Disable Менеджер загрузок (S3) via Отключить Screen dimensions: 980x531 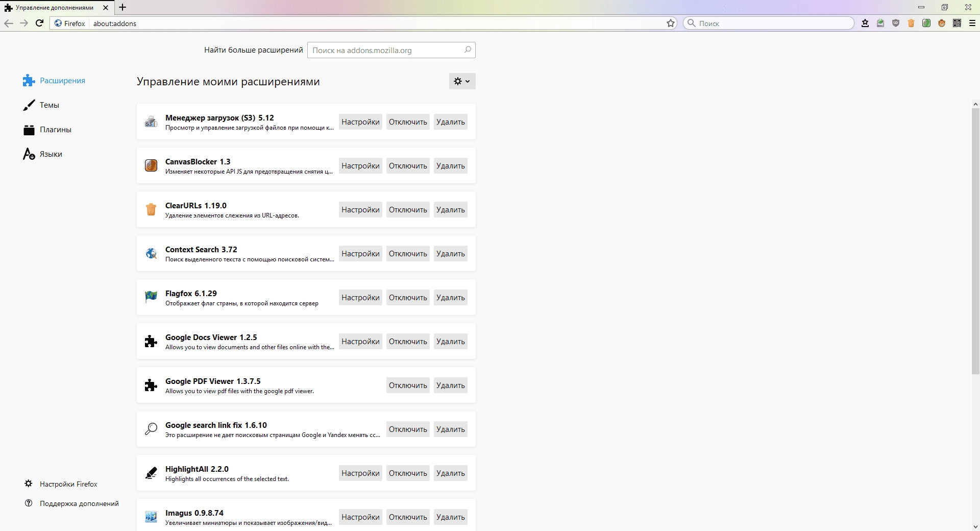pos(408,122)
